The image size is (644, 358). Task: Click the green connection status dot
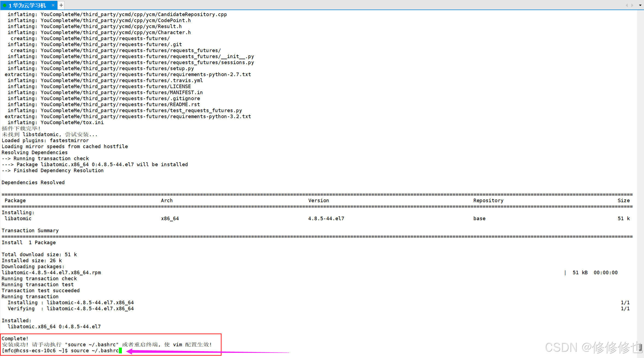coord(5,5)
